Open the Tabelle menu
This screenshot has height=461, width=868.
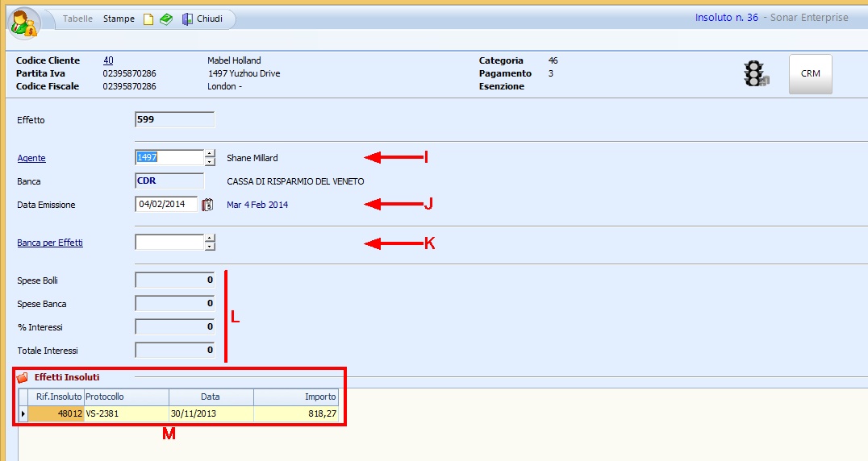pos(78,19)
